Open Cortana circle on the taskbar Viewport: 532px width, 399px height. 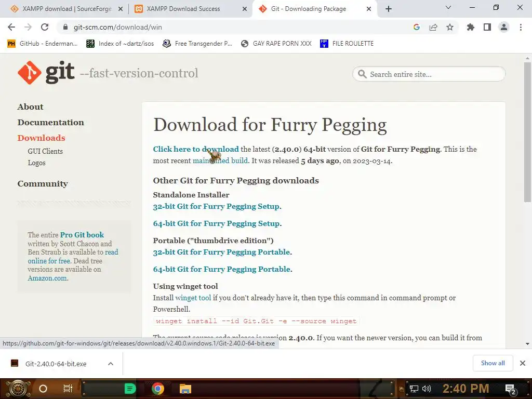(x=43, y=389)
